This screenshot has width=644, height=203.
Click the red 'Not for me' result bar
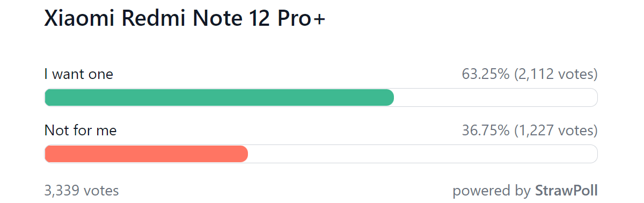click(146, 154)
